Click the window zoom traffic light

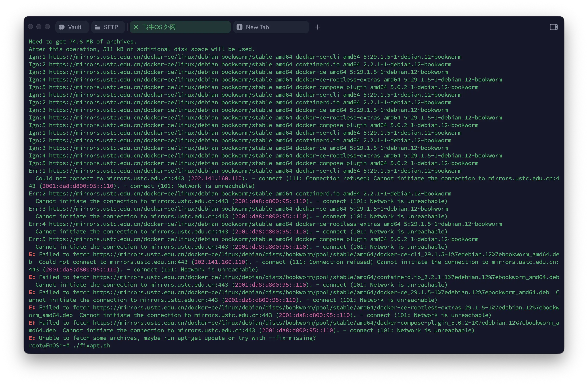48,27
